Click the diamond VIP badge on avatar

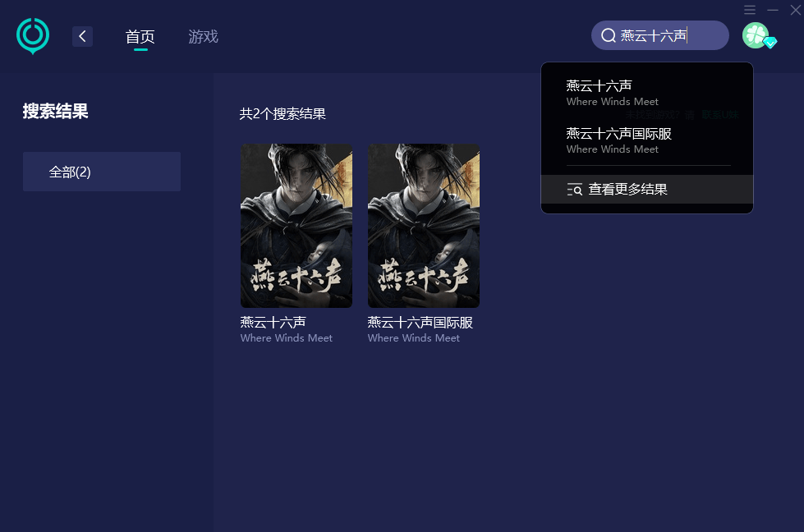click(x=770, y=43)
